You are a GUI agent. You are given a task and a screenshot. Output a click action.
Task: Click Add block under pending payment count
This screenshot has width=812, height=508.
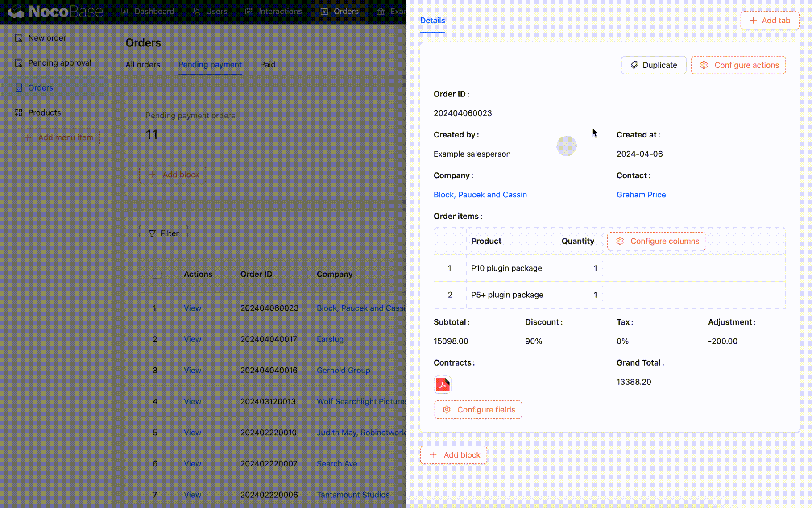[x=173, y=175]
